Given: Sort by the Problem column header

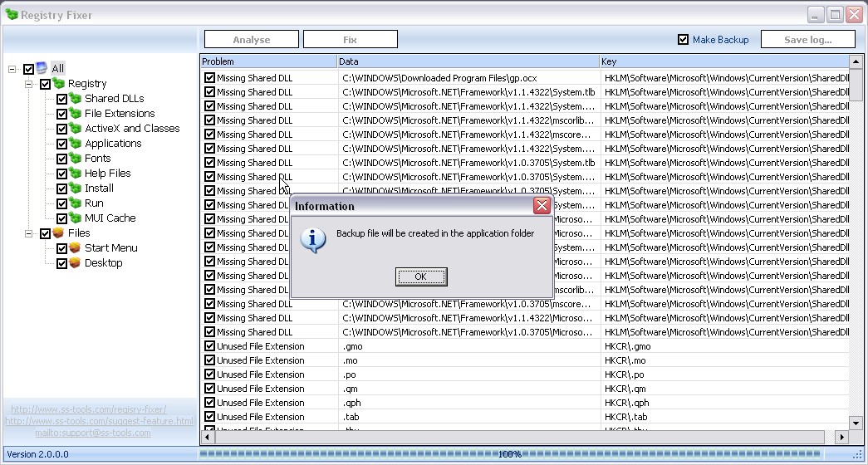Looking at the screenshot, I should [268, 61].
